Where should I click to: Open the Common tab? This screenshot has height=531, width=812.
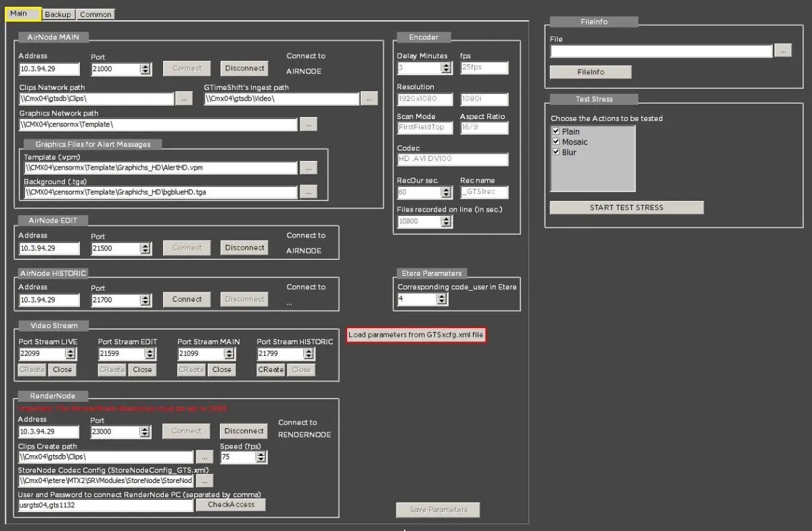95,14
